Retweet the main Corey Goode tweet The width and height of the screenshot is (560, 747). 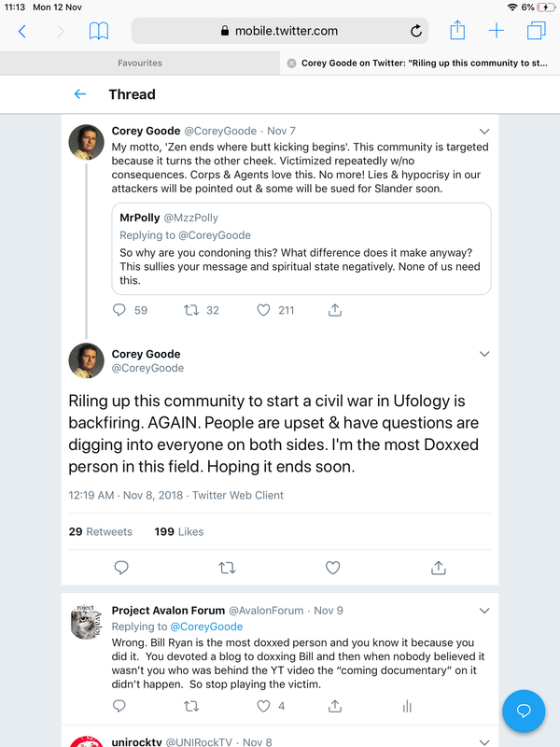coord(226,567)
